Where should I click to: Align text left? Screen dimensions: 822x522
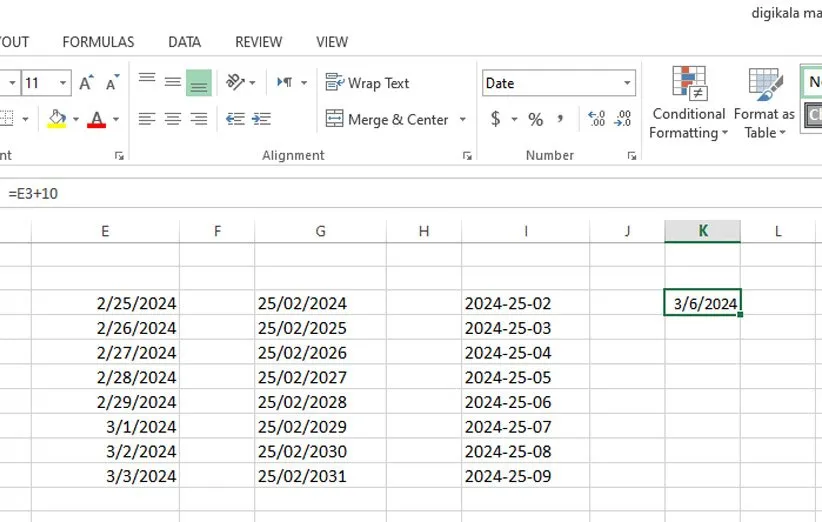tap(147, 119)
